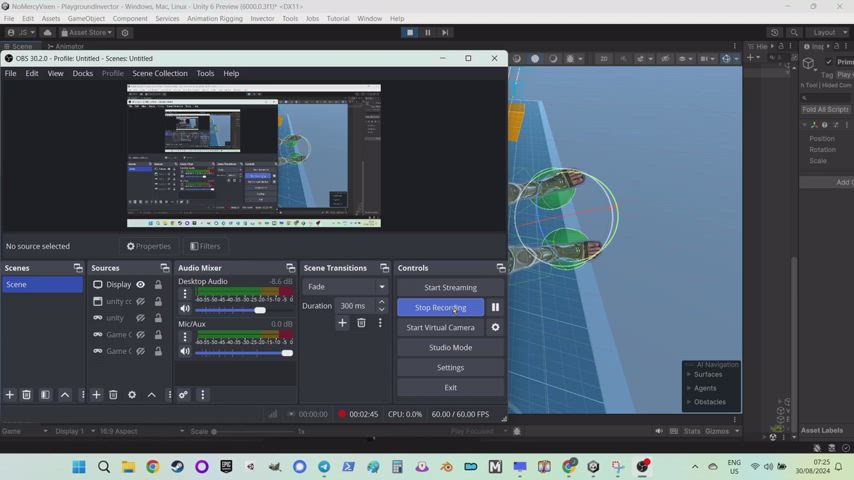This screenshot has height=480, width=854.
Task: Open OBS Scene Collection menu
Action: pos(160,73)
